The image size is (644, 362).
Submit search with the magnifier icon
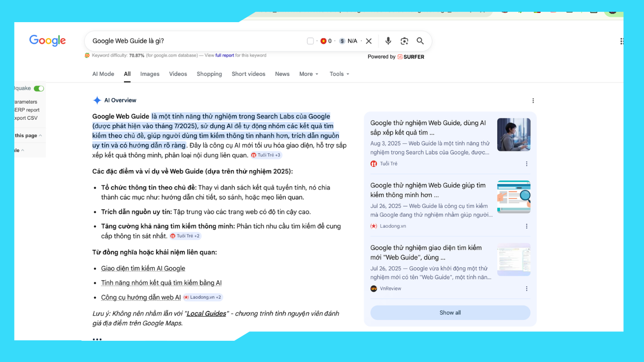pyautogui.click(x=420, y=41)
